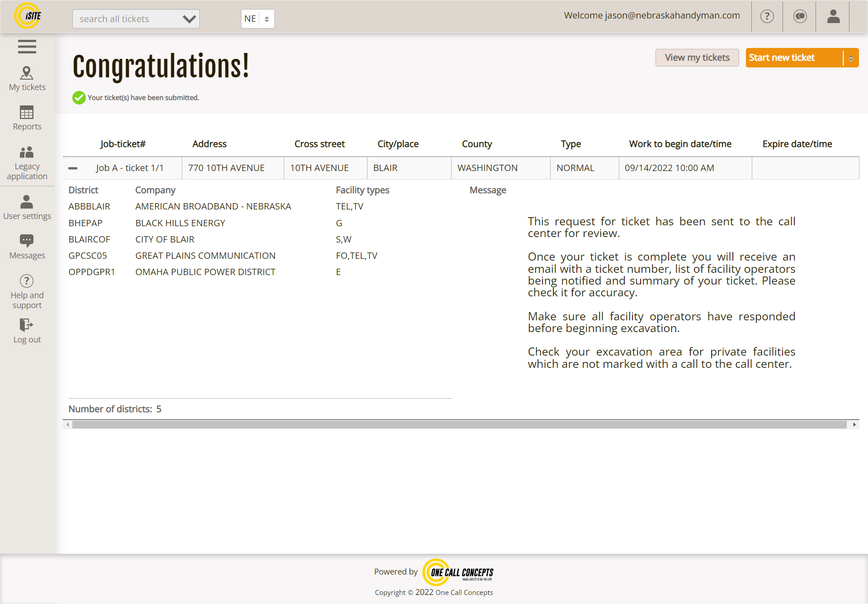Select the User settings menu label
868x604 pixels.
point(27,216)
